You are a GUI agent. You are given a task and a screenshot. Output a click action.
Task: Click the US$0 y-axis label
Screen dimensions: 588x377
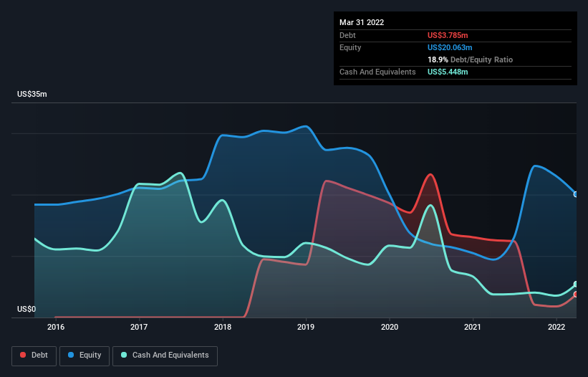coord(26,309)
